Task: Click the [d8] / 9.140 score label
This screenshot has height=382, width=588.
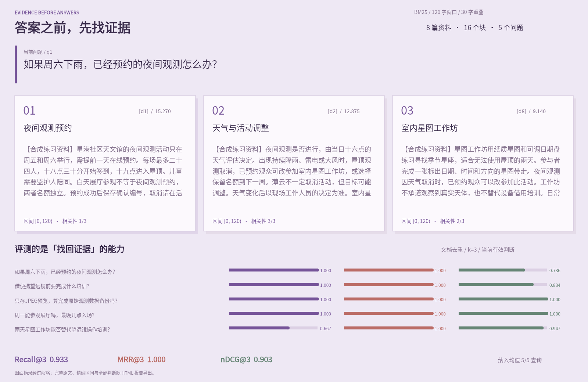Action: tap(531, 111)
